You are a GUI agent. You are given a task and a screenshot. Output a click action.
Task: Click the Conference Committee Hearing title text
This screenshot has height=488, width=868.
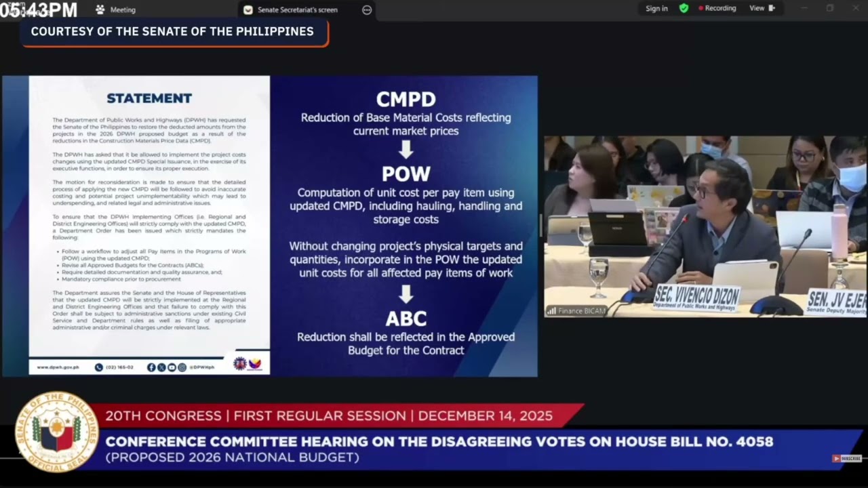point(439,442)
